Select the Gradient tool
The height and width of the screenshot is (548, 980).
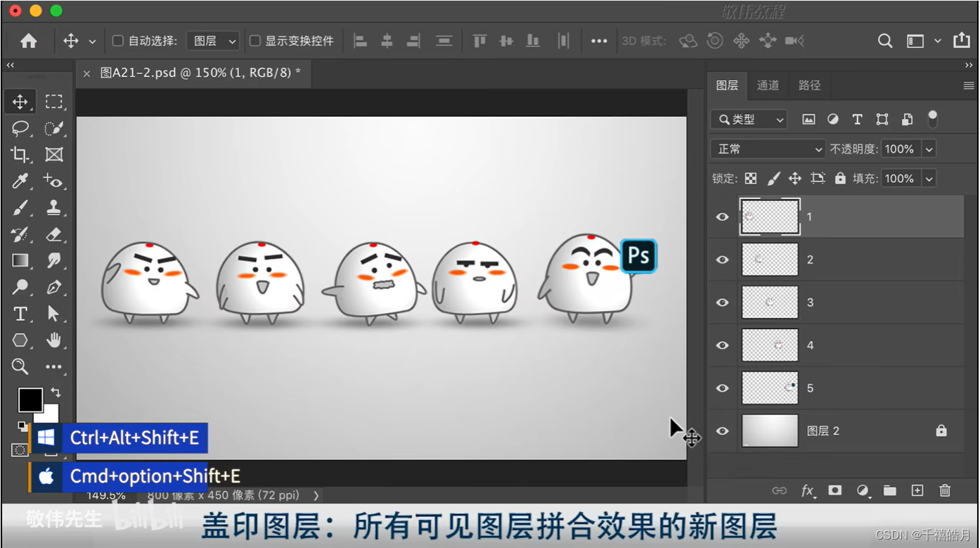click(x=20, y=261)
